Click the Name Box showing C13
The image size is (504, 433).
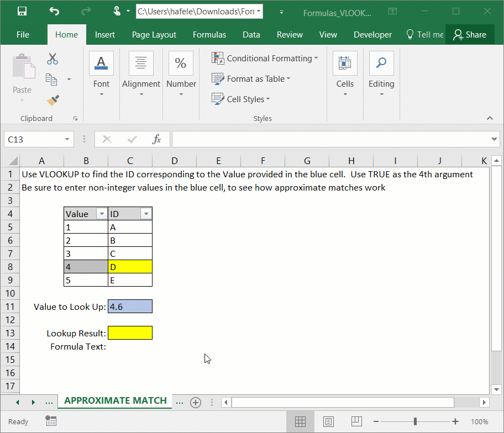pos(34,139)
